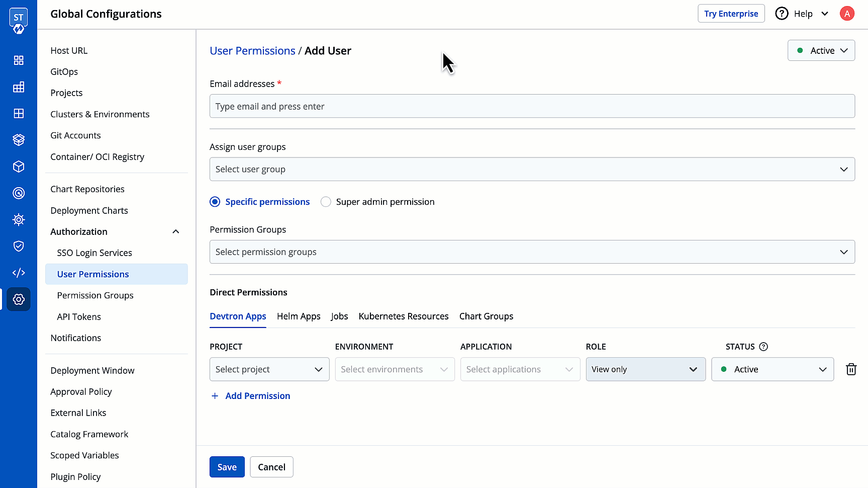
Task: Open the View only role dropdown
Action: pos(646,369)
